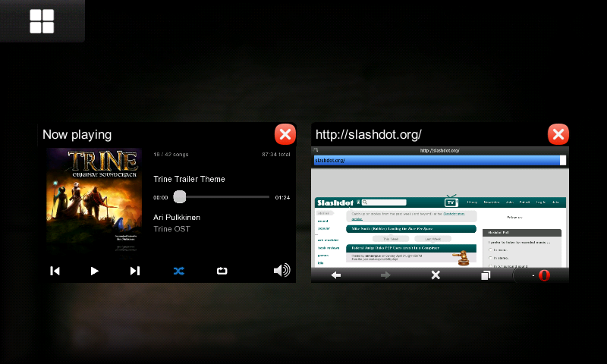
Task: Select the 'Now playing' window title
Action: tap(77, 134)
